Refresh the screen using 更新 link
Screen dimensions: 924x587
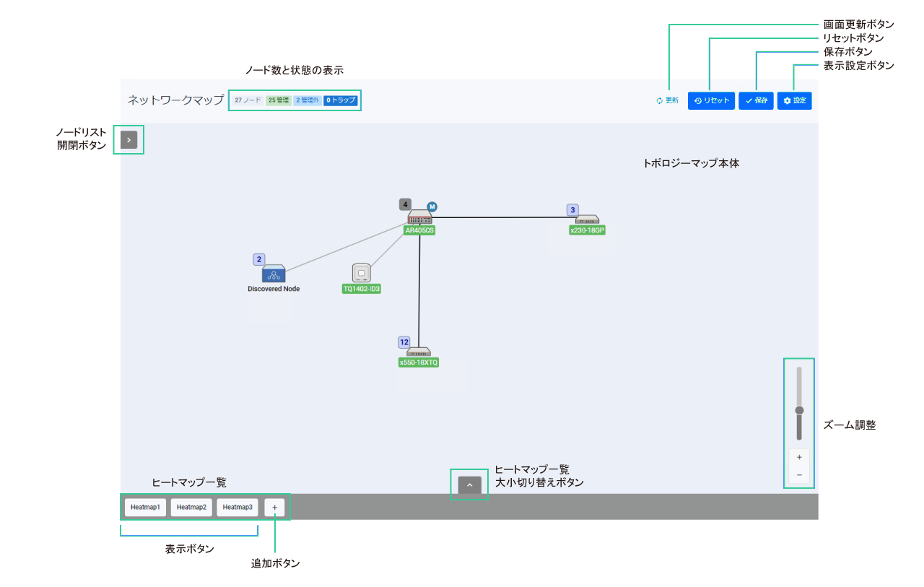667,100
